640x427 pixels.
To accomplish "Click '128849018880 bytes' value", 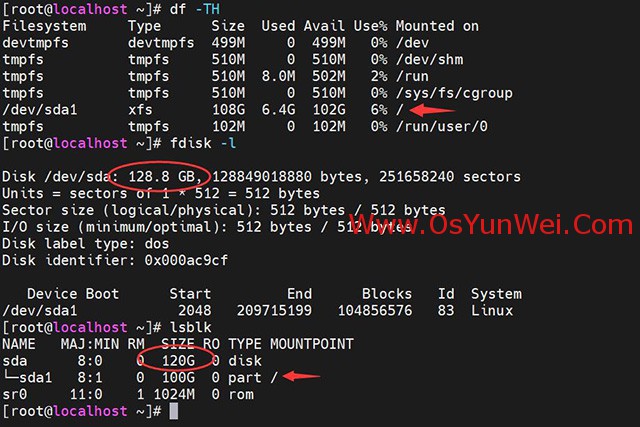I will tap(287, 177).
